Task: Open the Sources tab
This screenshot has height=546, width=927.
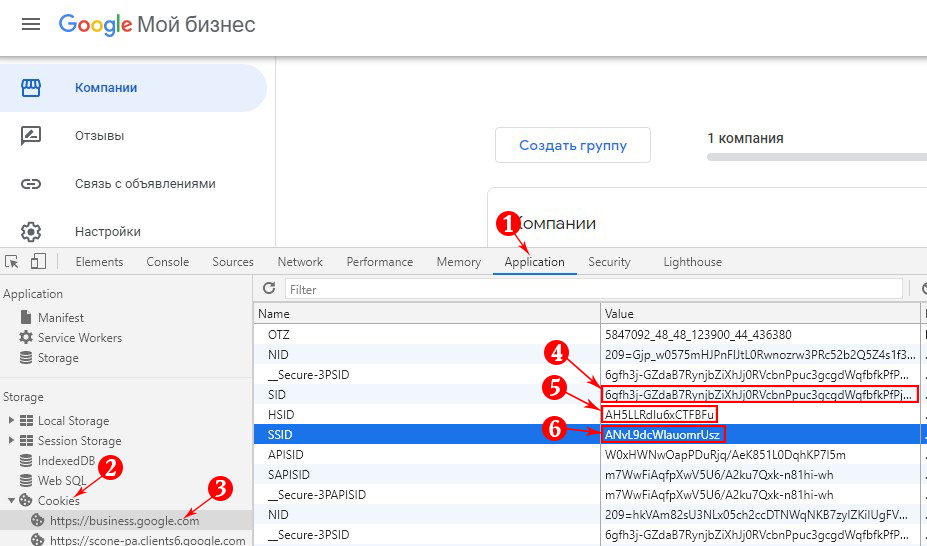Action: click(x=233, y=262)
